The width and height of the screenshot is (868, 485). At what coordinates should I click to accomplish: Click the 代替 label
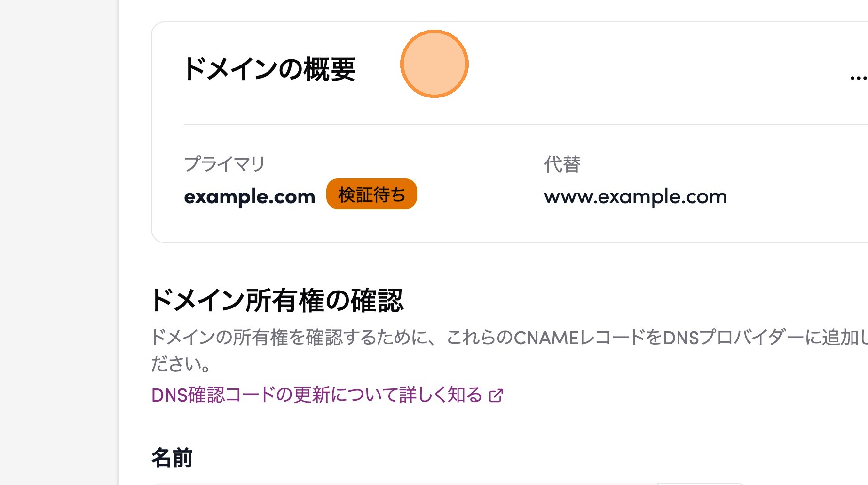click(x=562, y=164)
